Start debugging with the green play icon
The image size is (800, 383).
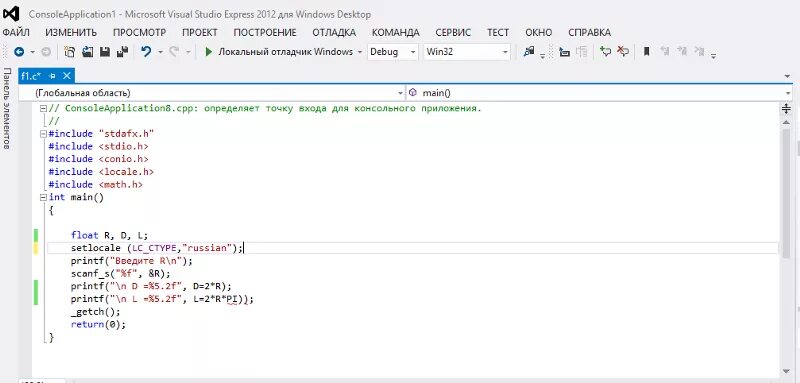pyautogui.click(x=208, y=52)
